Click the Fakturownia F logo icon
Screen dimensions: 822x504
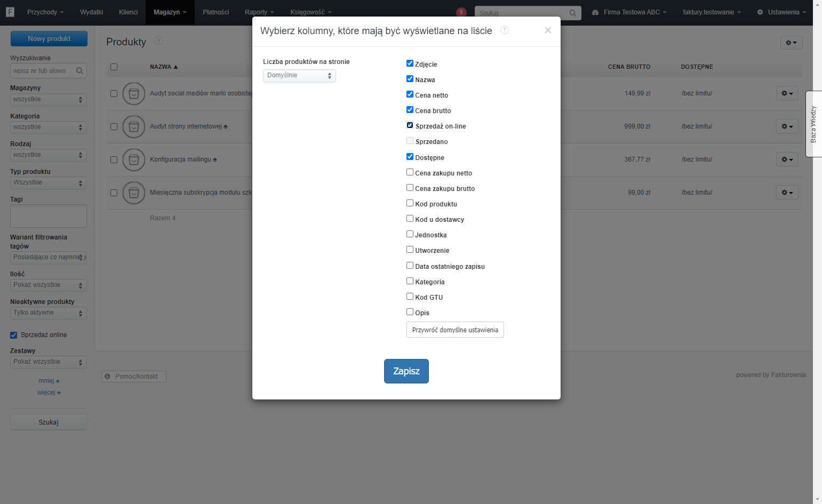pos(10,12)
